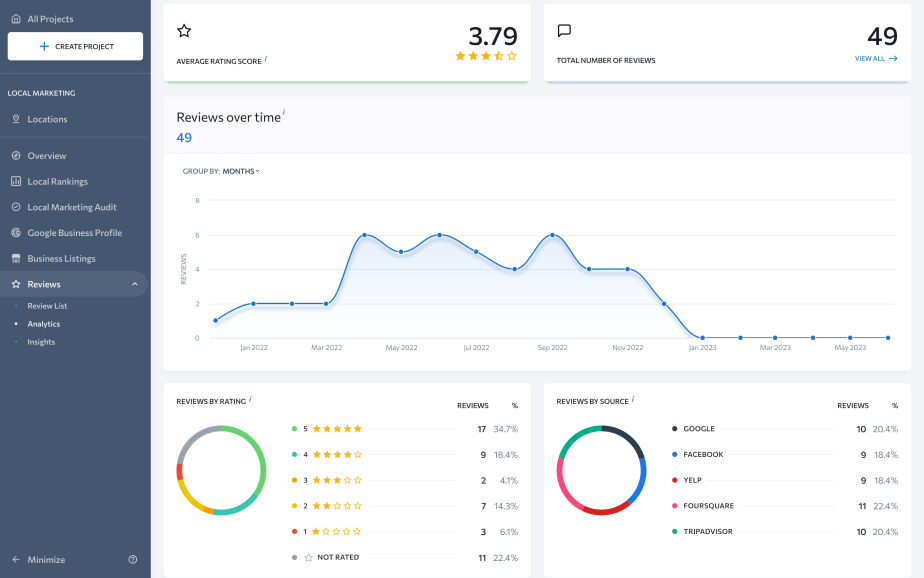This screenshot has width=924, height=578.
Task: Click the Locations pin icon
Action: coord(16,119)
